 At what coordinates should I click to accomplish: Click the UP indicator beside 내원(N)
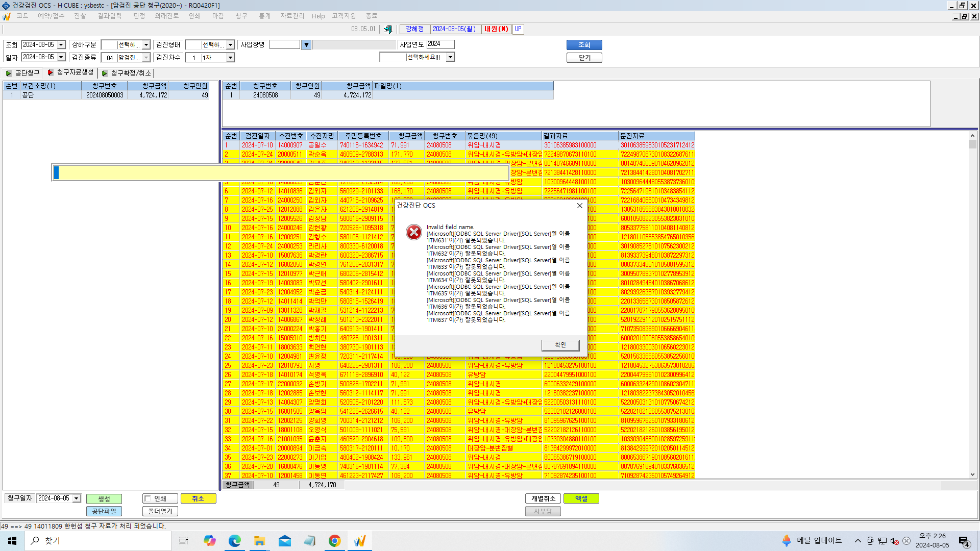point(518,29)
